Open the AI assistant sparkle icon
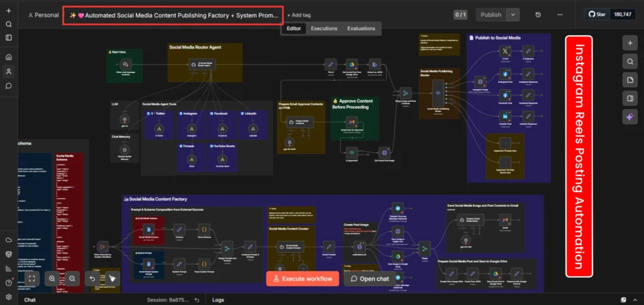Viewport: 644px width, 305px height. 630,116
